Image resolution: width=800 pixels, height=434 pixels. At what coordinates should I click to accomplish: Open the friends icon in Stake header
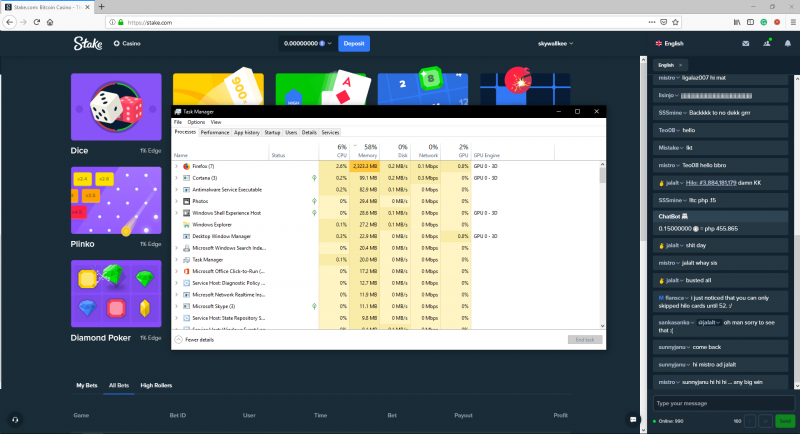pos(766,43)
